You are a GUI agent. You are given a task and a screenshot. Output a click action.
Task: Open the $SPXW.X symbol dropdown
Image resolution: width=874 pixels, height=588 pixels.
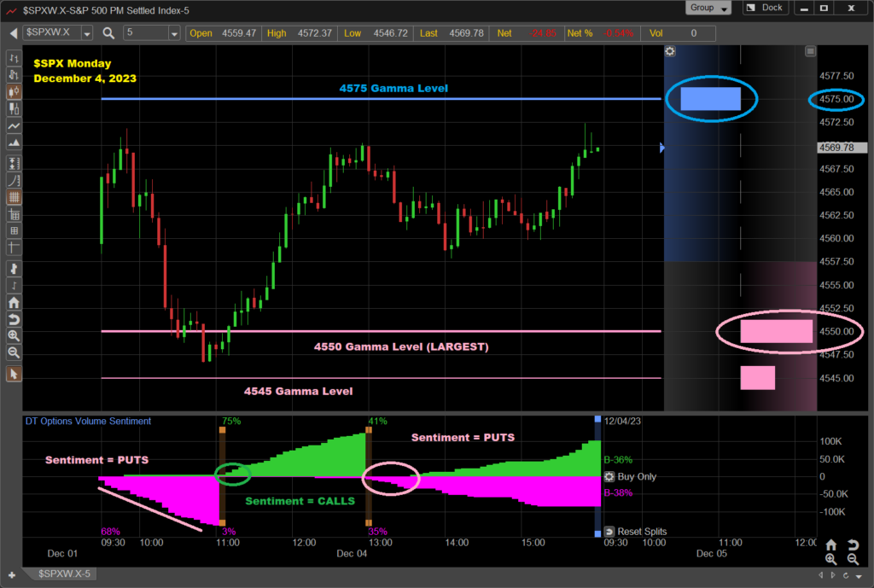89,33
